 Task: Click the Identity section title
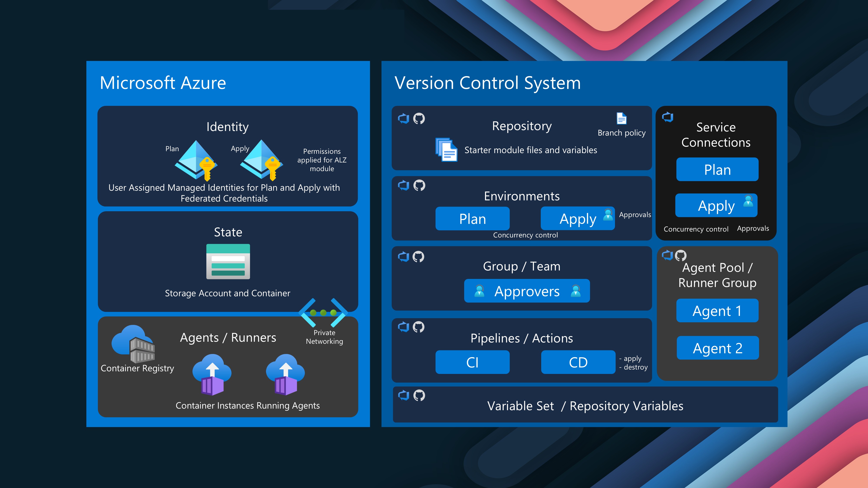tap(228, 127)
